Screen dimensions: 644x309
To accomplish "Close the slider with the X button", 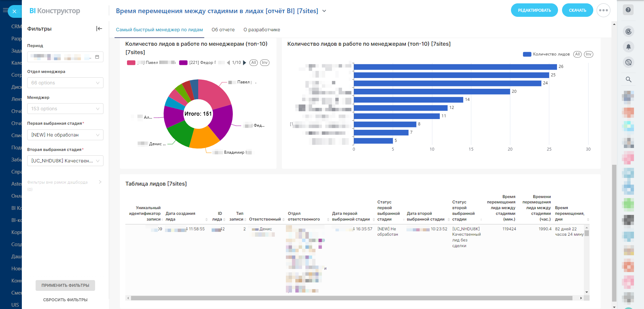I will tap(14, 11).
